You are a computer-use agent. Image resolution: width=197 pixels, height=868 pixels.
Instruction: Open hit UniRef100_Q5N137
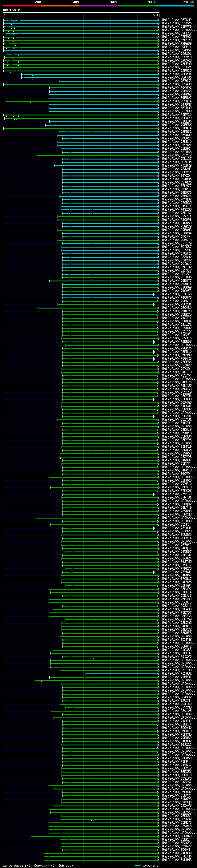tap(177, 159)
